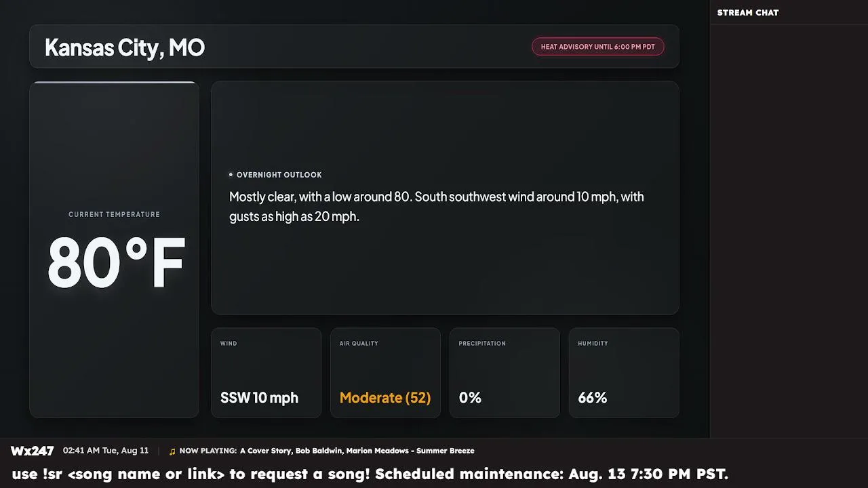The width and height of the screenshot is (868, 488).
Task: Click the 02:41 AM Tue, Aug 11 clock
Action: [x=106, y=451]
